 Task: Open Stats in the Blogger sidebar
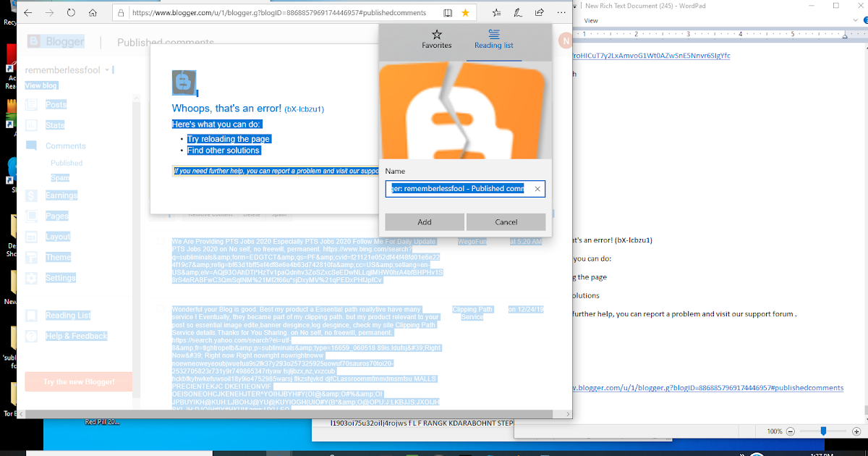(x=55, y=125)
